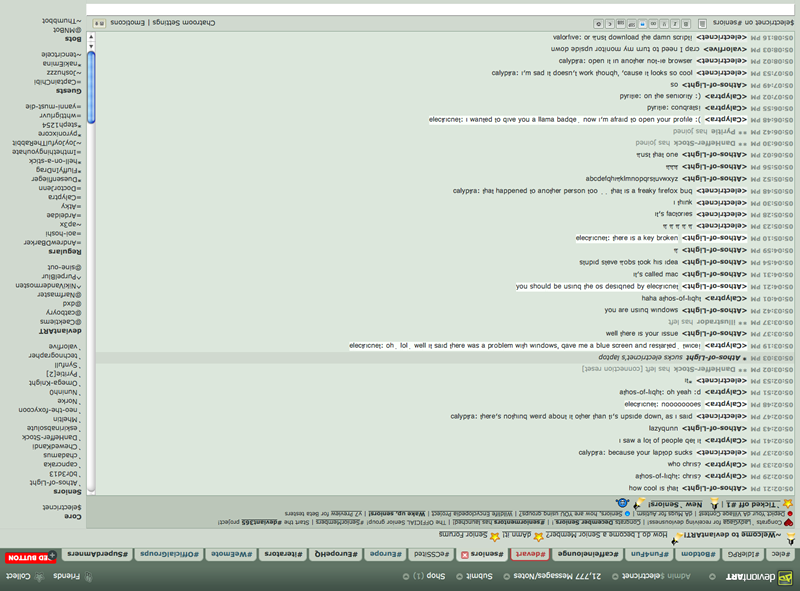Select =AndrewDBarker in Regulars user list
The width and height of the screenshot is (800, 591).
tap(53, 242)
